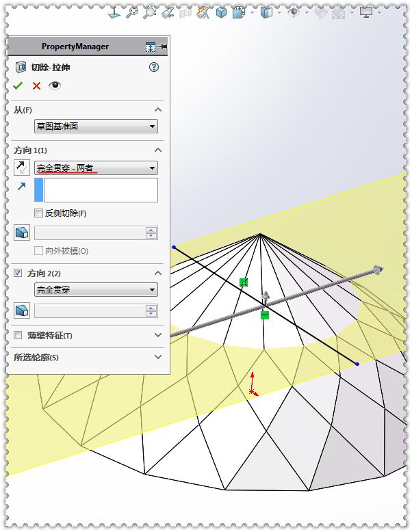Click the Hide/Show Items icon
412x532 pixels.
click(x=266, y=13)
